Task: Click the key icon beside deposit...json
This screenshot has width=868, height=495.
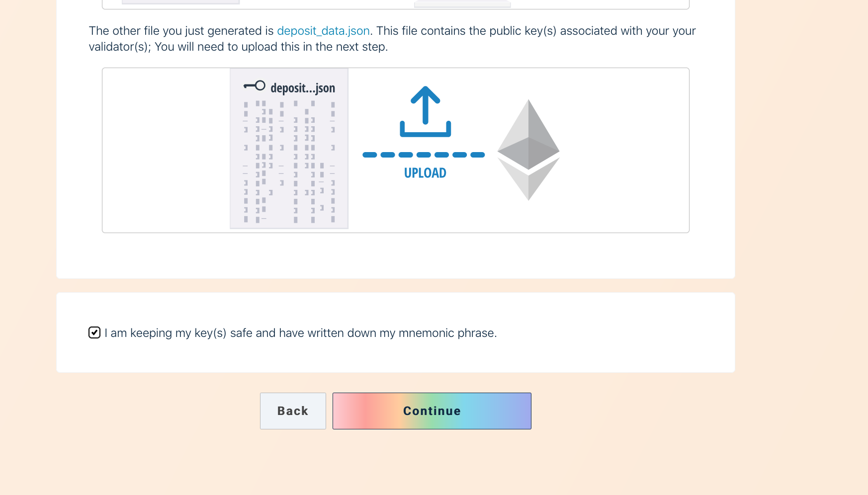Action: [254, 86]
